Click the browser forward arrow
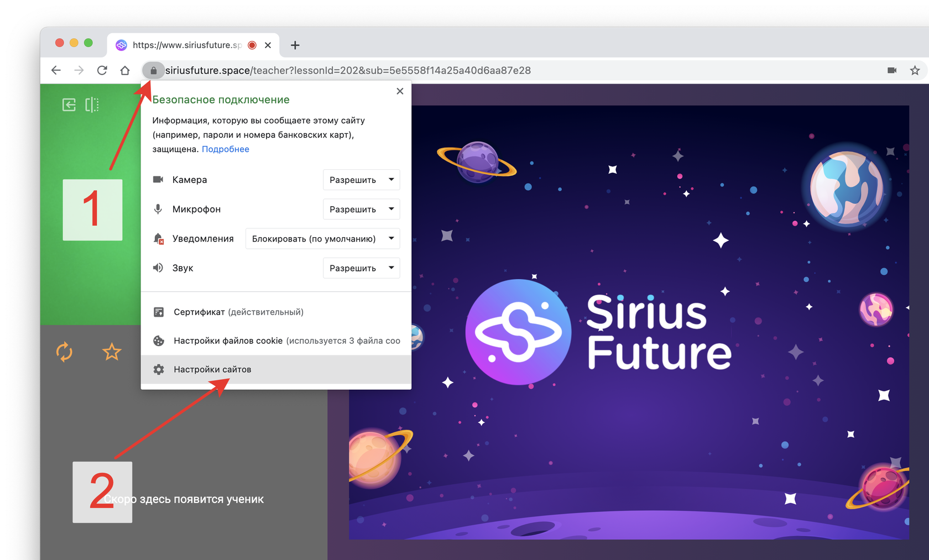This screenshot has height=560, width=929. [79, 70]
